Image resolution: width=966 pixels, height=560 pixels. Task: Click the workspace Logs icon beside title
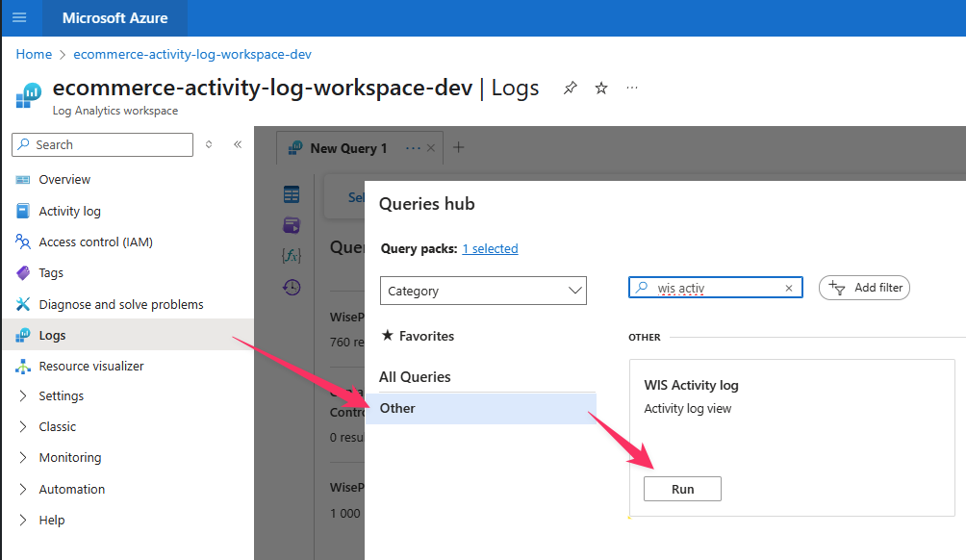point(28,95)
